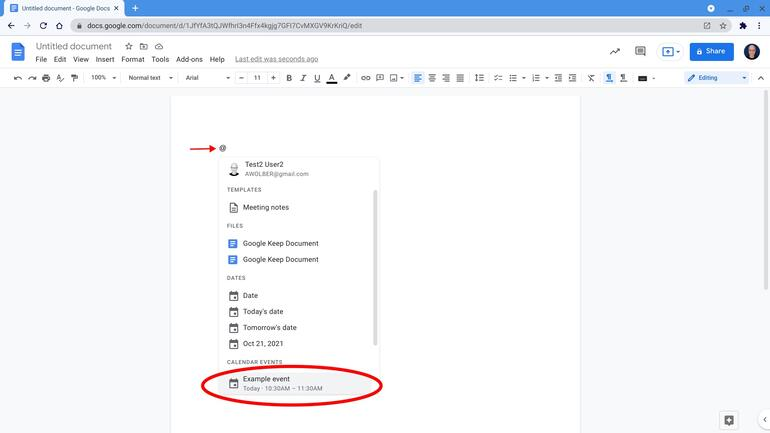
Task: Add a comment using toolbar icon
Action: 380,78
